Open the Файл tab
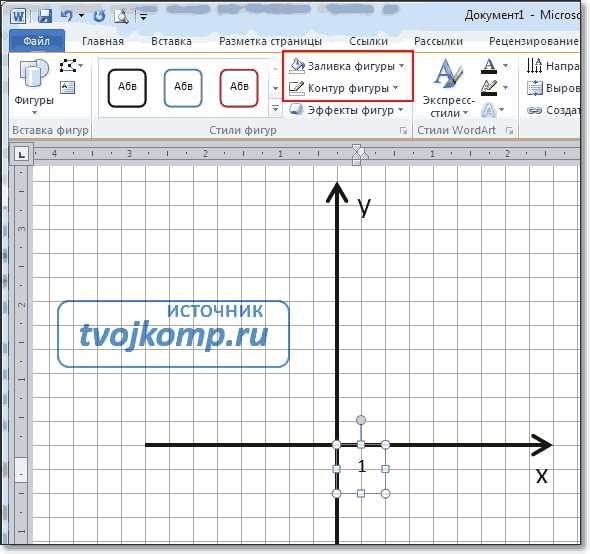 click(36, 41)
